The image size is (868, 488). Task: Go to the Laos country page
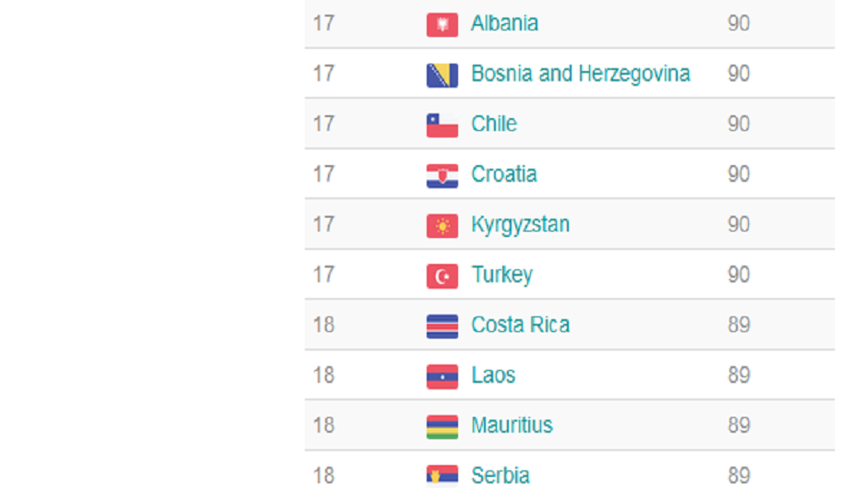point(493,375)
